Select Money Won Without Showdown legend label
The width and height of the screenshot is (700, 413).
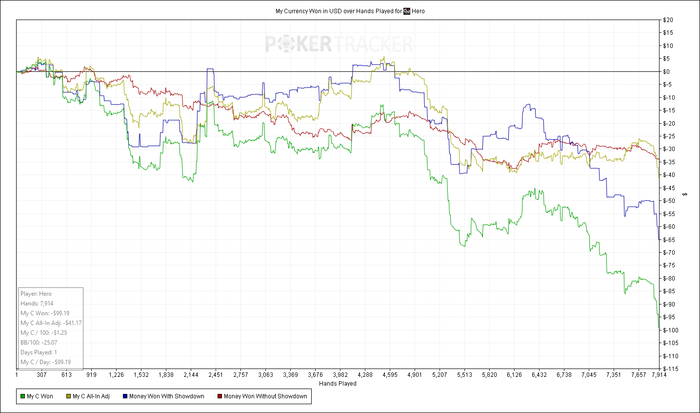tap(265, 396)
